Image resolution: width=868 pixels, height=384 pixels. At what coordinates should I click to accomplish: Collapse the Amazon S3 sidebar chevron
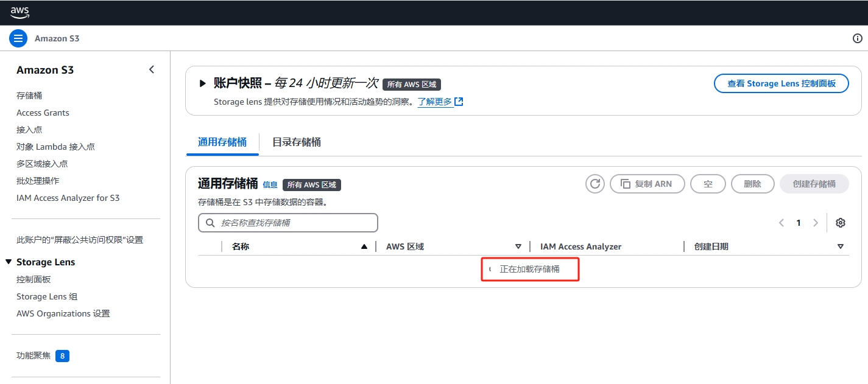tap(152, 69)
